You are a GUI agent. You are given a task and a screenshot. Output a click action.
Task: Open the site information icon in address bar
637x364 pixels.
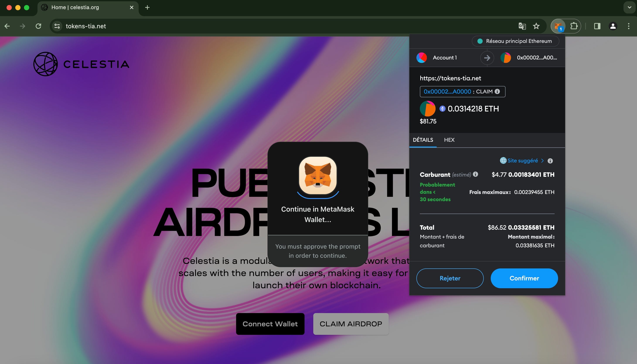pos(57,26)
